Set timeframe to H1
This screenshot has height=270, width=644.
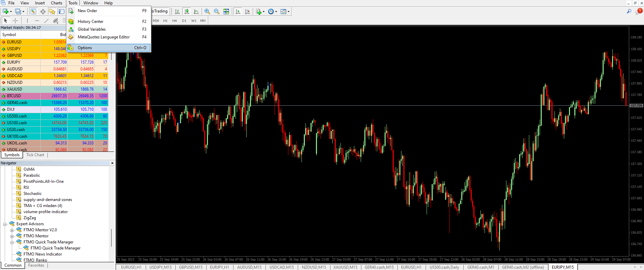coord(165,21)
